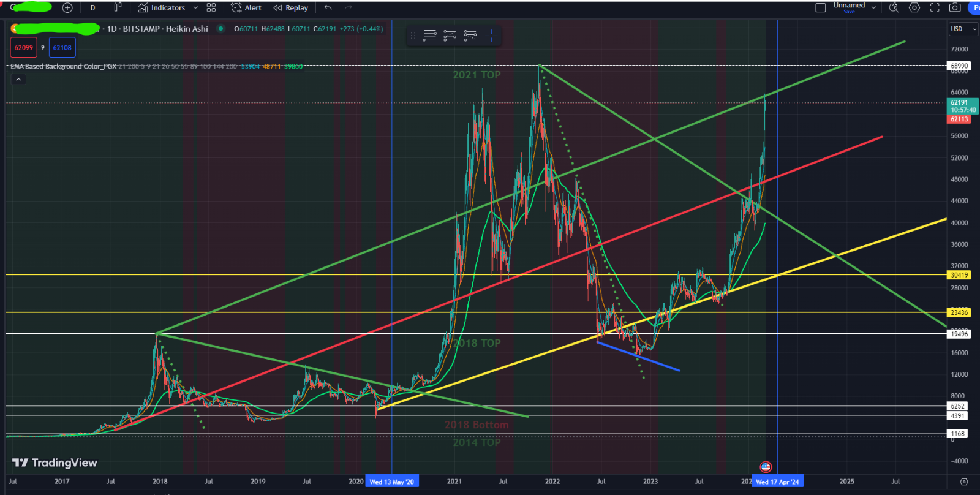Undo the last chart action

(x=328, y=8)
